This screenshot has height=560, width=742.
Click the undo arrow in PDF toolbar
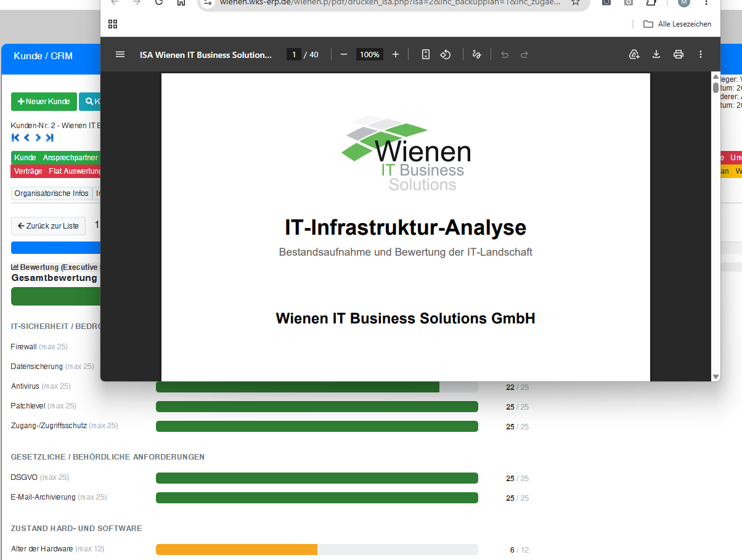(x=505, y=54)
